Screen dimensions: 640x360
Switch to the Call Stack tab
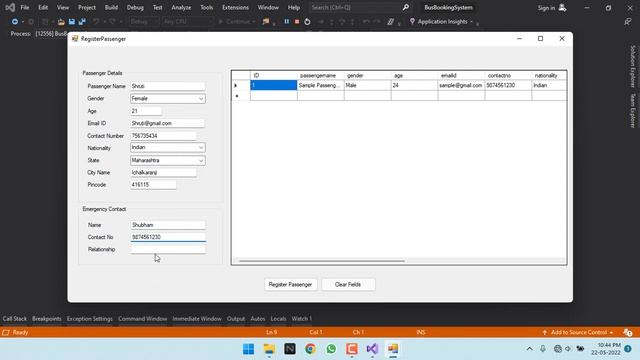point(15,319)
